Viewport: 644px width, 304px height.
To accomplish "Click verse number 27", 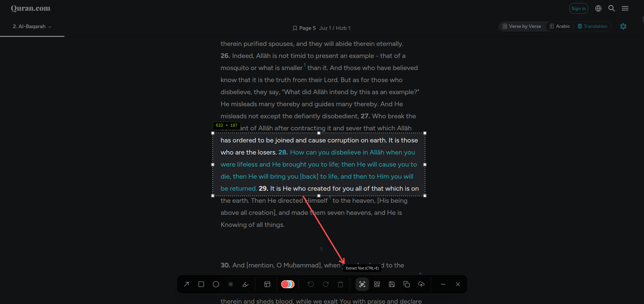I will pyautogui.click(x=365, y=116).
